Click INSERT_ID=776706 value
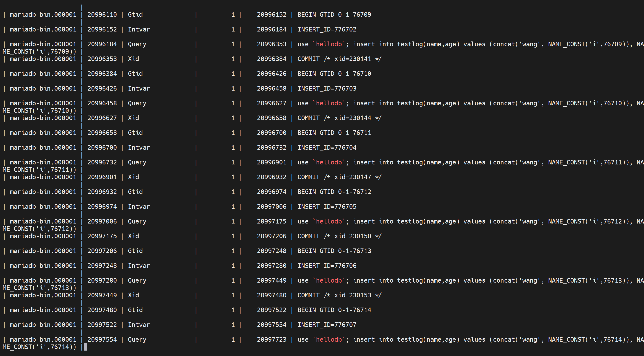The width and height of the screenshot is (644, 356). point(327,266)
